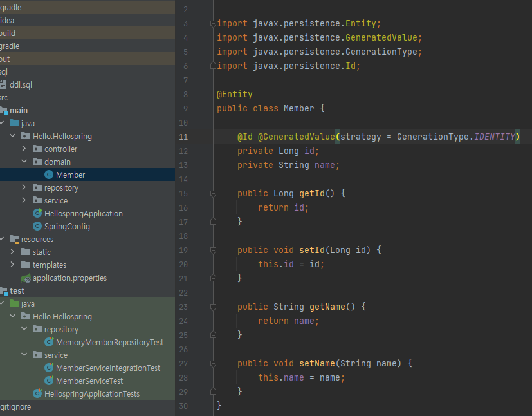
Task: Collapse the domain package
Action: tap(24, 162)
